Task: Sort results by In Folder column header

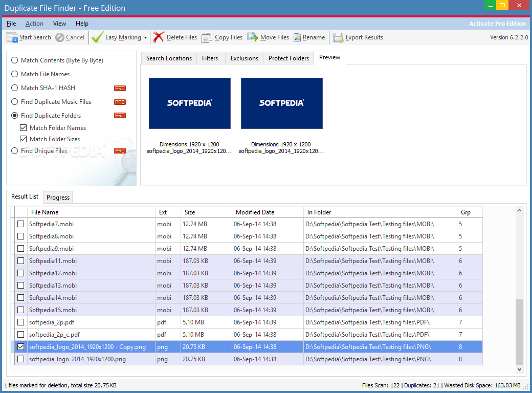Action: pyautogui.click(x=381, y=212)
